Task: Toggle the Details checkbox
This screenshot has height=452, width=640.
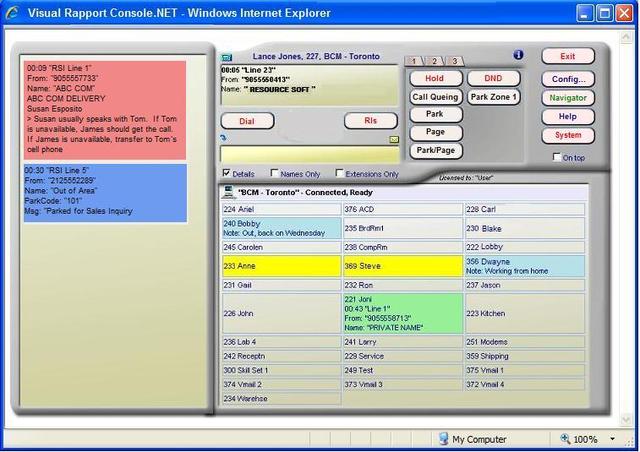Action: (x=226, y=173)
